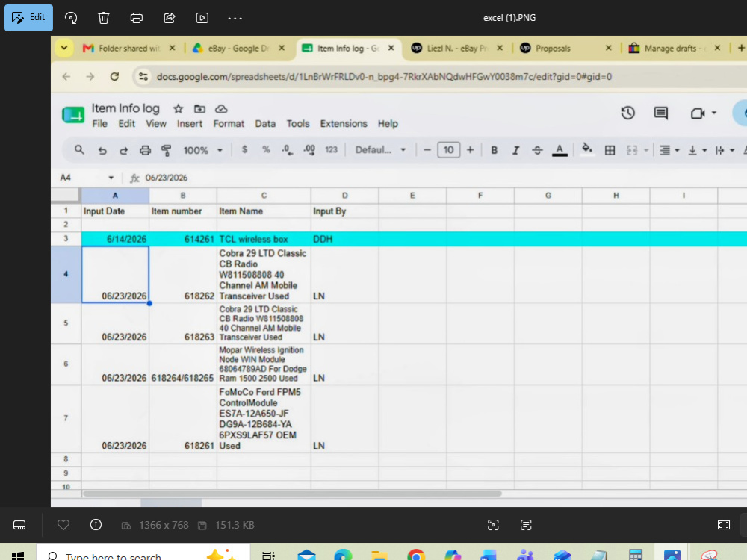Image resolution: width=747 pixels, height=560 pixels.
Task: Click the font size 10 field
Action: click(x=449, y=150)
